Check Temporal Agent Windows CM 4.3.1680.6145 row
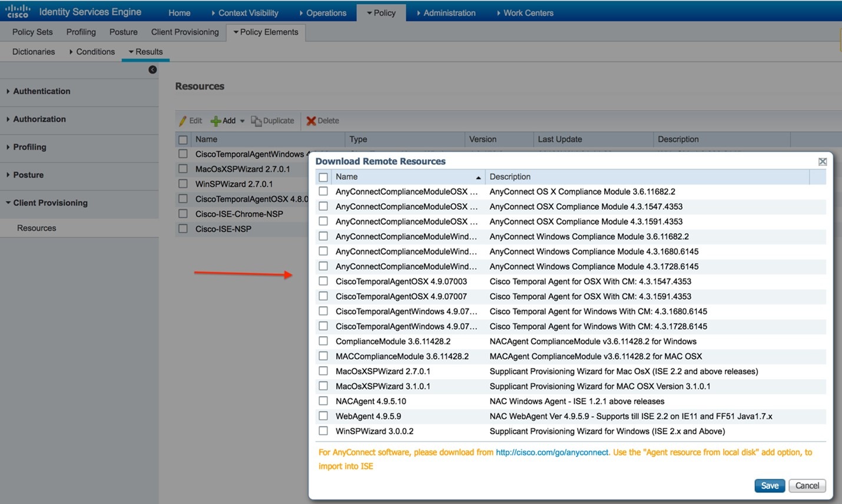This screenshot has height=504, width=842. (323, 311)
